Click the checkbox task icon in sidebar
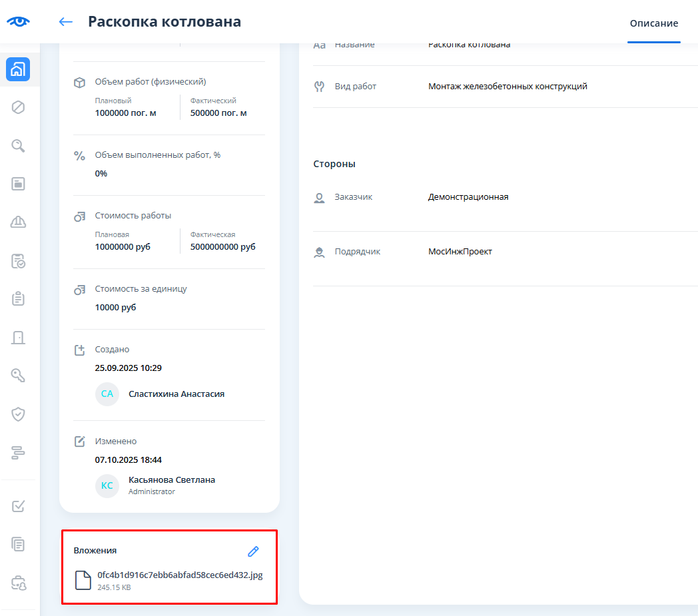 [18, 506]
